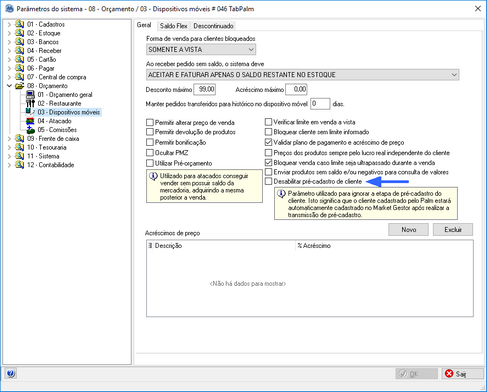The image size is (487, 392).
Task: Click the 04 - Receber folder icon
Action: [x=20, y=50]
